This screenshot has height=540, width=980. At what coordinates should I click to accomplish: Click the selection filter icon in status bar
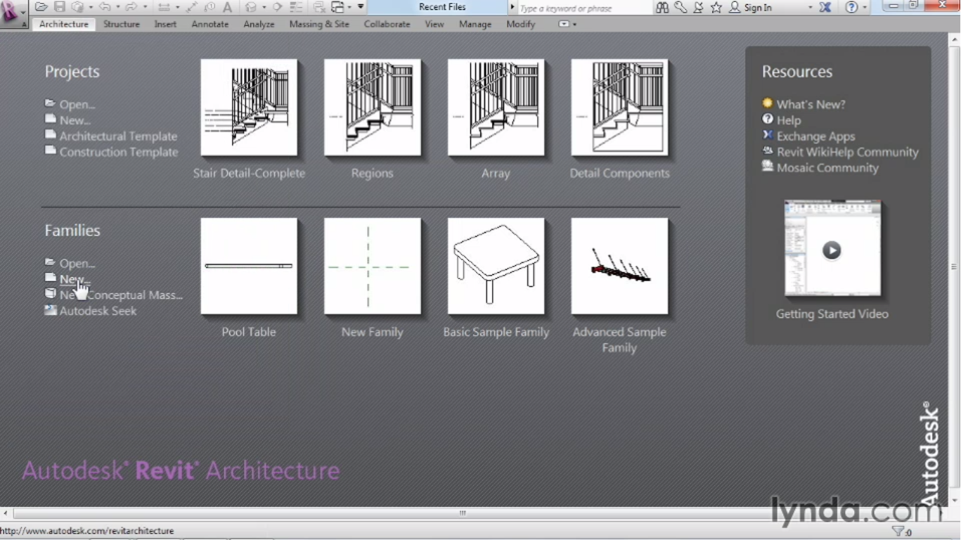point(898,532)
